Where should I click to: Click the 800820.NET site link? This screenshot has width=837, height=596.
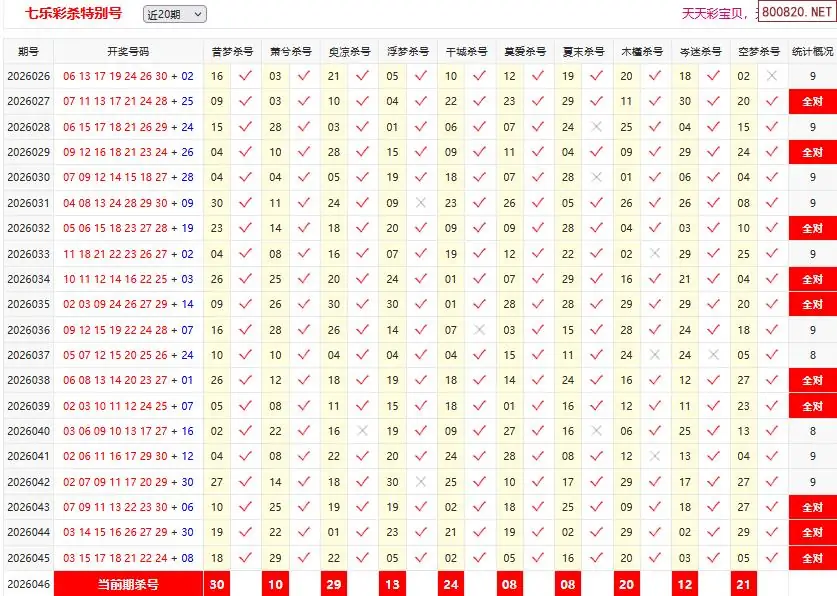pos(796,13)
